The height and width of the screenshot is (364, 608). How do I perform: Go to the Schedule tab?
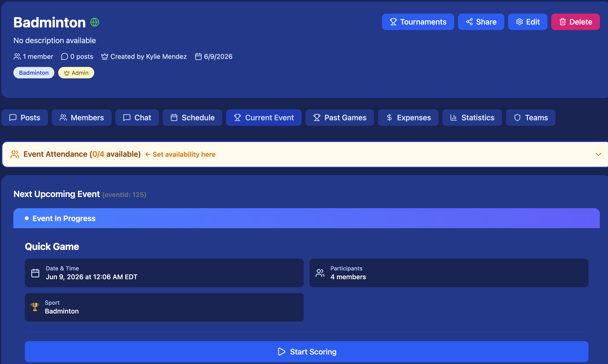[x=192, y=117]
